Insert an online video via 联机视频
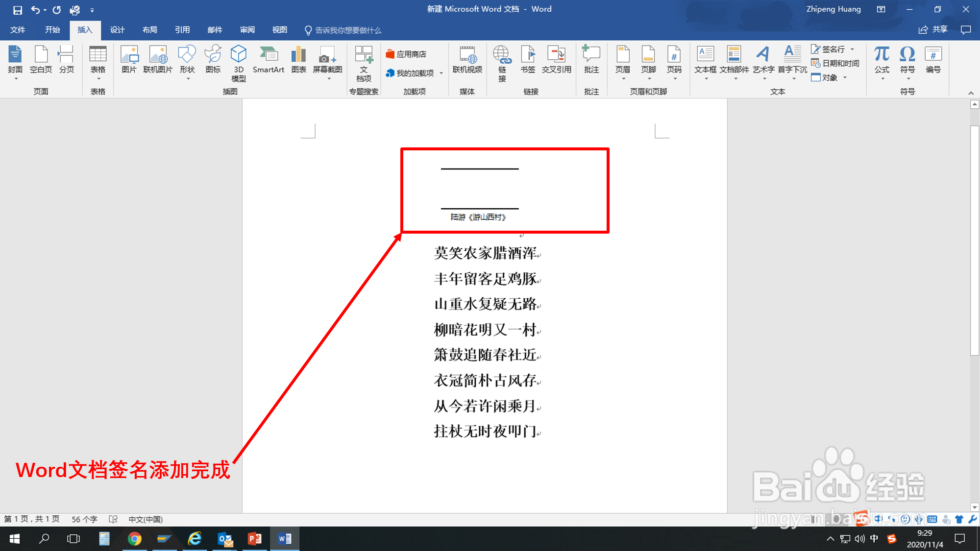The height and width of the screenshot is (551, 980). 467,61
